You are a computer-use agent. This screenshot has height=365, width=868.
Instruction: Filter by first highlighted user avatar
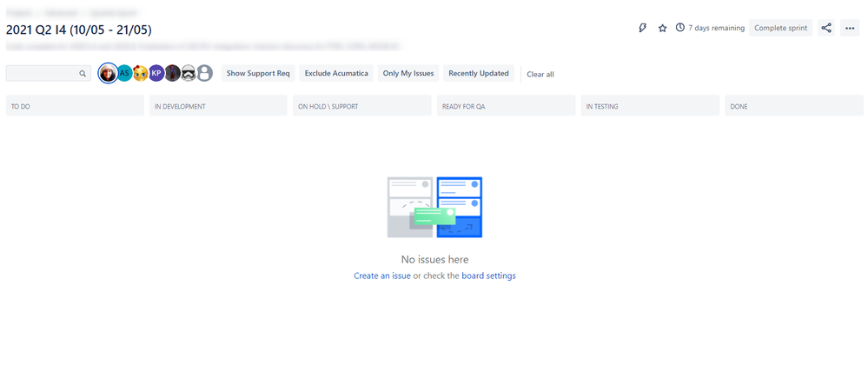click(108, 73)
